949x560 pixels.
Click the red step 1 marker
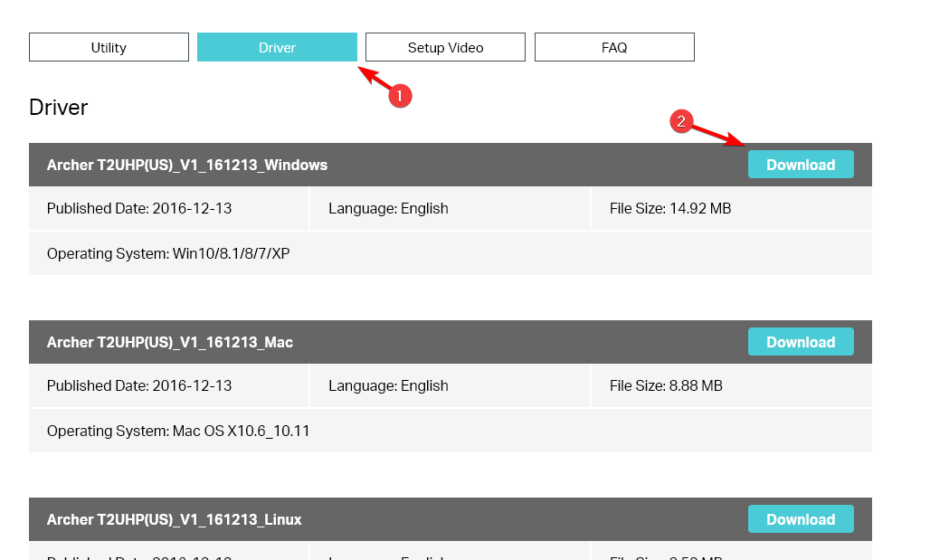coord(401,95)
